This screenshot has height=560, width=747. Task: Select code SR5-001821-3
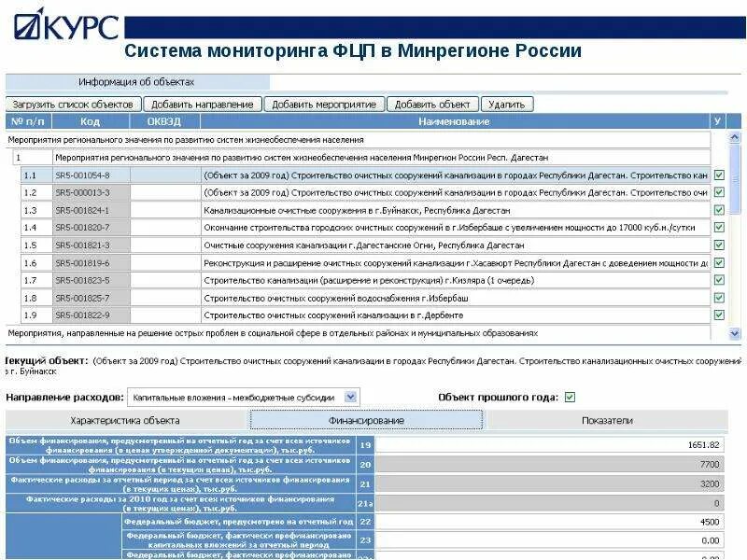(91, 245)
